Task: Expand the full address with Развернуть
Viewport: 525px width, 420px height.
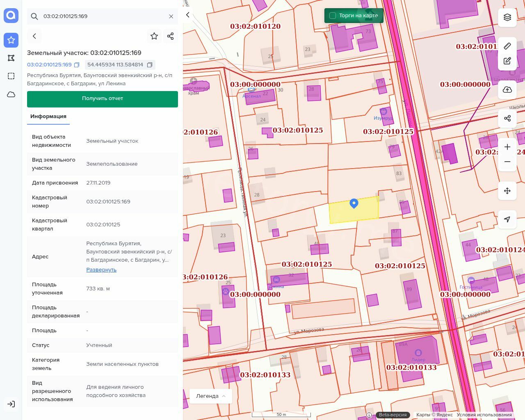Action: [101, 269]
